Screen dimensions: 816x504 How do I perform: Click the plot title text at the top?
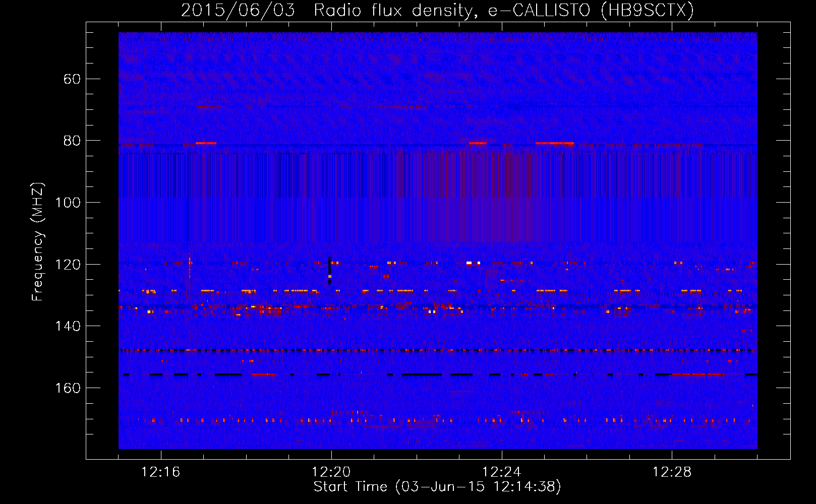pos(437,10)
